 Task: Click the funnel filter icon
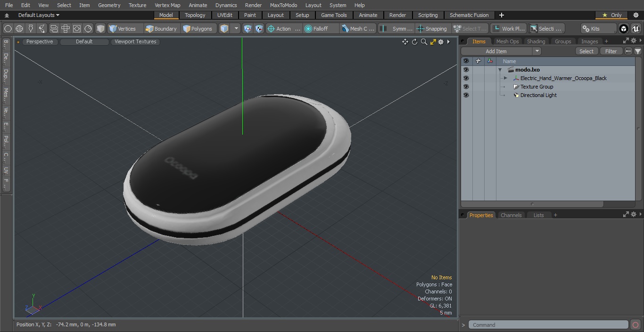(638, 51)
